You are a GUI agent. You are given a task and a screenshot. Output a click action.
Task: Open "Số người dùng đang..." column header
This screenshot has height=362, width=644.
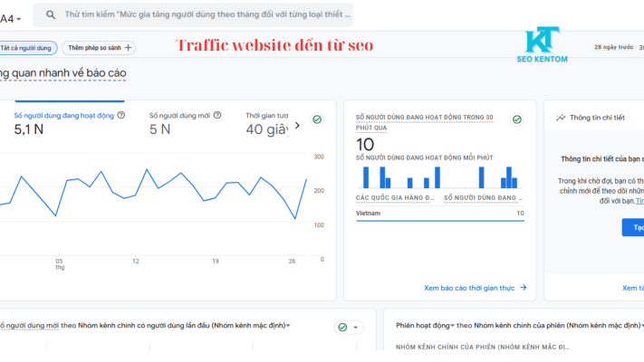click(483, 198)
